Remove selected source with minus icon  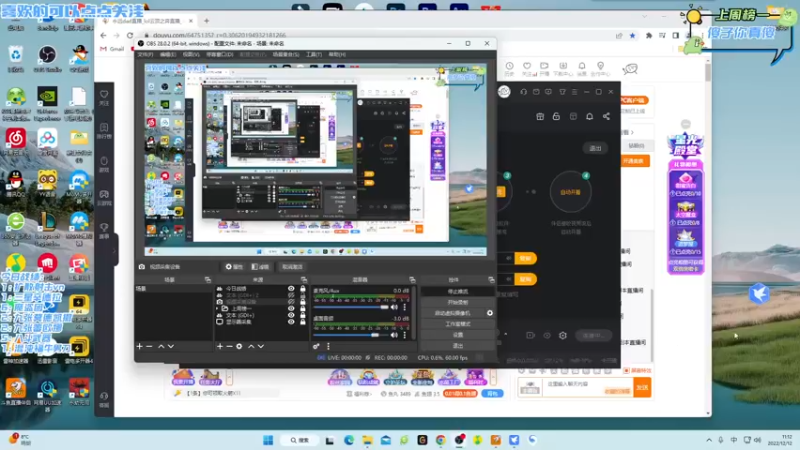point(230,346)
